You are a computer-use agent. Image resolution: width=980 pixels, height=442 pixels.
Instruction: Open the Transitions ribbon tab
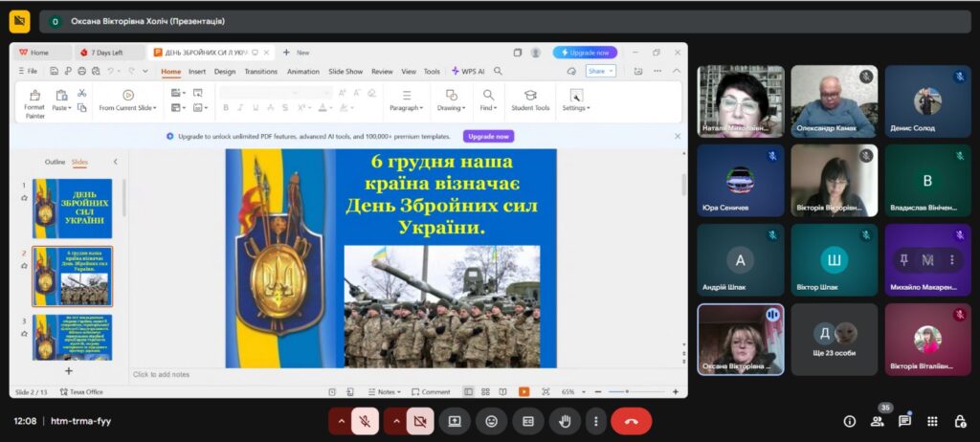click(260, 71)
